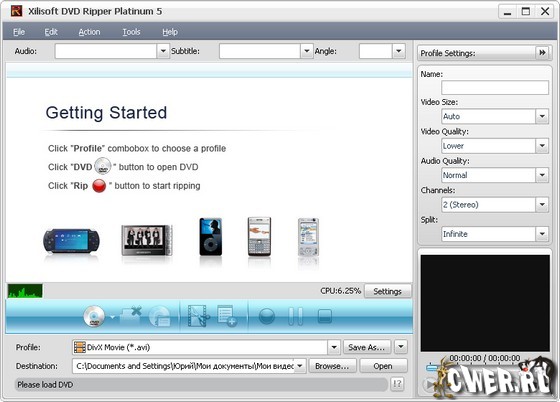Viewport: 560px width, 402px height.
Task: Open the Split dropdown set to Infinite
Action: click(542, 234)
